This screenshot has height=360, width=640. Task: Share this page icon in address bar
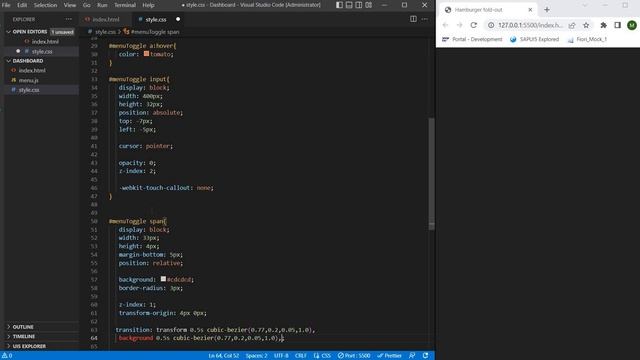point(572,25)
